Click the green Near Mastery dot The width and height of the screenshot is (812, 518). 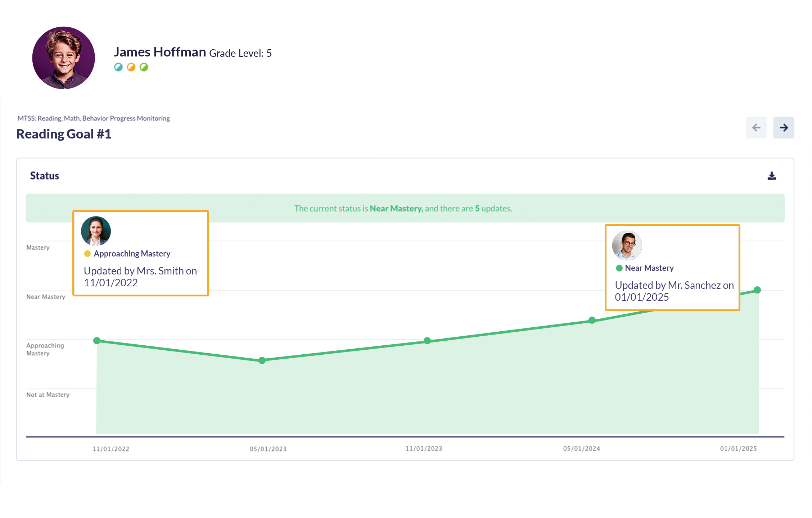click(x=619, y=268)
